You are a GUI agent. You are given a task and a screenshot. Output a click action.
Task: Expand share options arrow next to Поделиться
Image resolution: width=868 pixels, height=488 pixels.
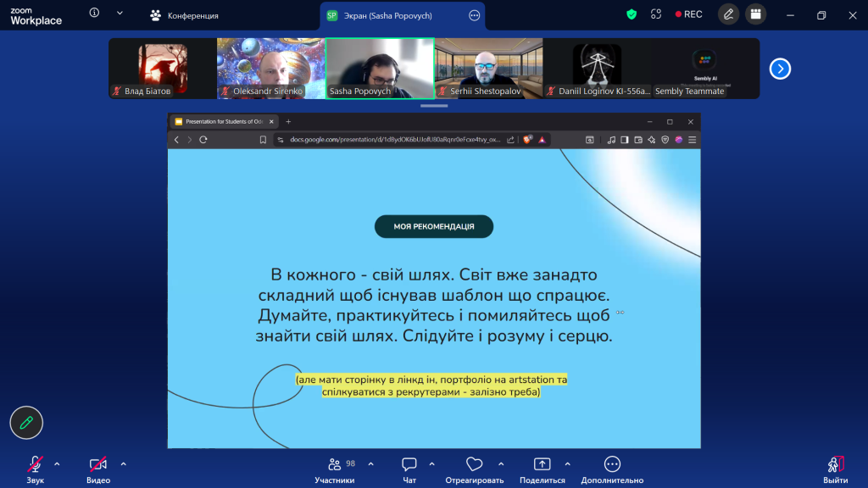(x=567, y=464)
